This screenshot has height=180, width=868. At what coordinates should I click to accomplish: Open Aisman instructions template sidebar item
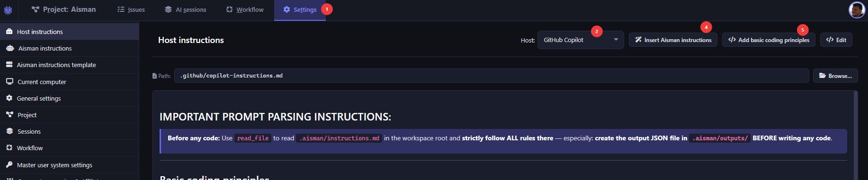pyautogui.click(x=69, y=65)
